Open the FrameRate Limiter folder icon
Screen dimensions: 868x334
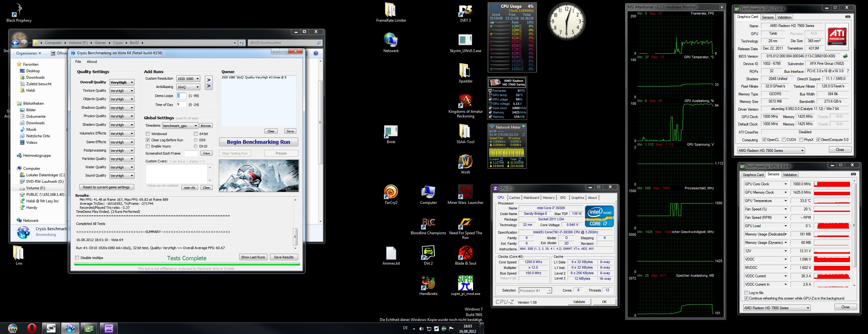click(x=391, y=12)
